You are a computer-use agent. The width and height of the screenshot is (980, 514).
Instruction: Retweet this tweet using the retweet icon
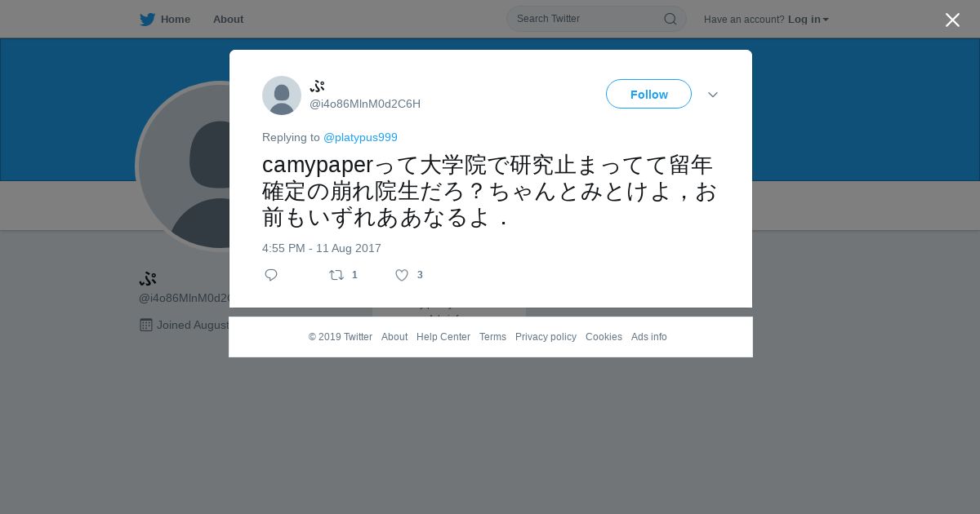pyautogui.click(x=336, y=275)
